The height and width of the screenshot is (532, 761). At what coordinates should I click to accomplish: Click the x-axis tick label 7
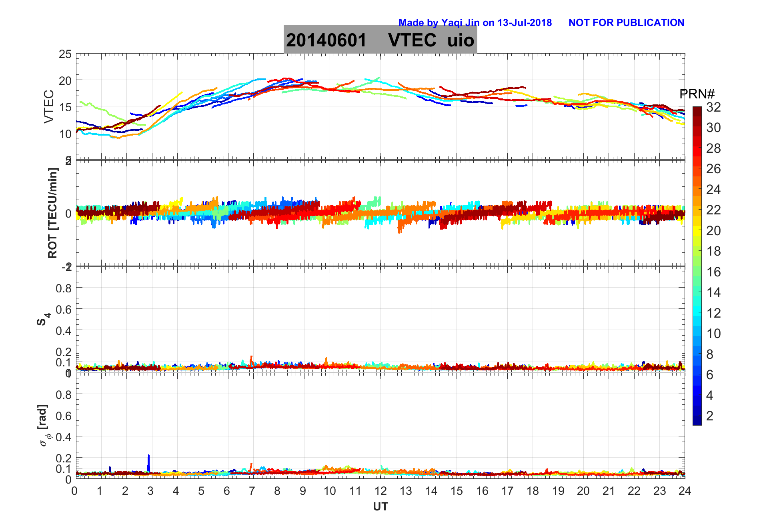(x=252, y=491)
